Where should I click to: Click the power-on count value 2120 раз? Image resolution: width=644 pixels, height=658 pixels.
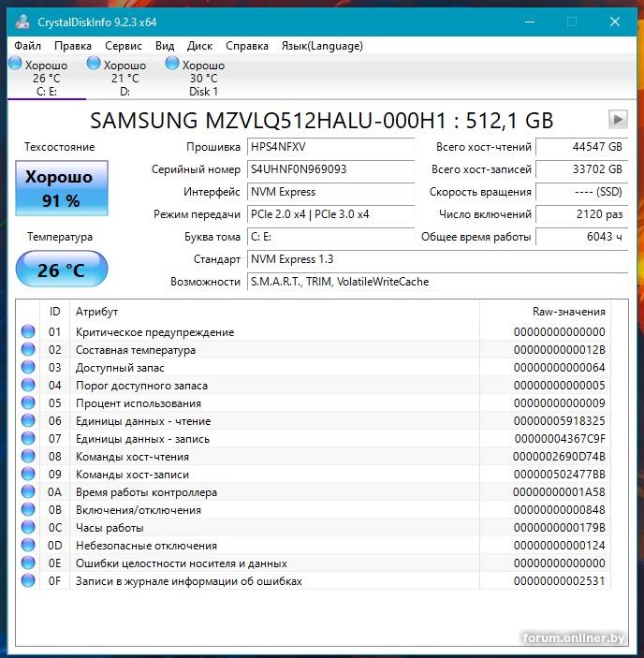pyautogui.click(x=582, y=214)
